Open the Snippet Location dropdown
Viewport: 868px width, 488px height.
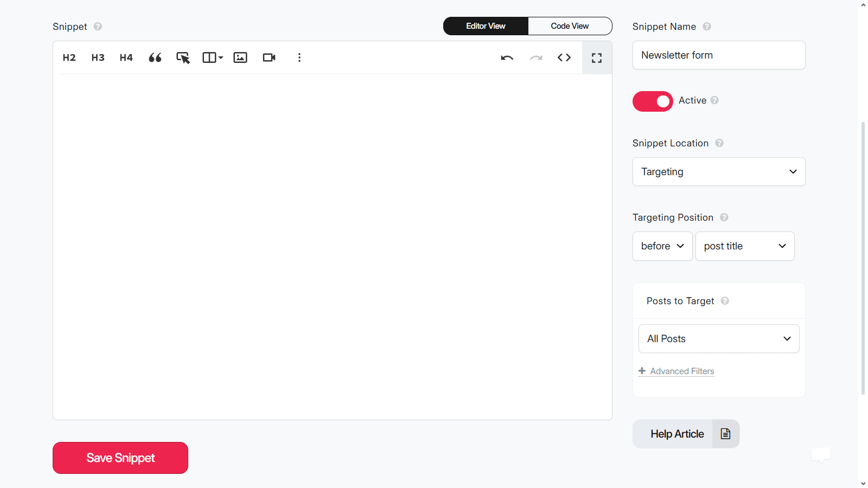(718, 172)
